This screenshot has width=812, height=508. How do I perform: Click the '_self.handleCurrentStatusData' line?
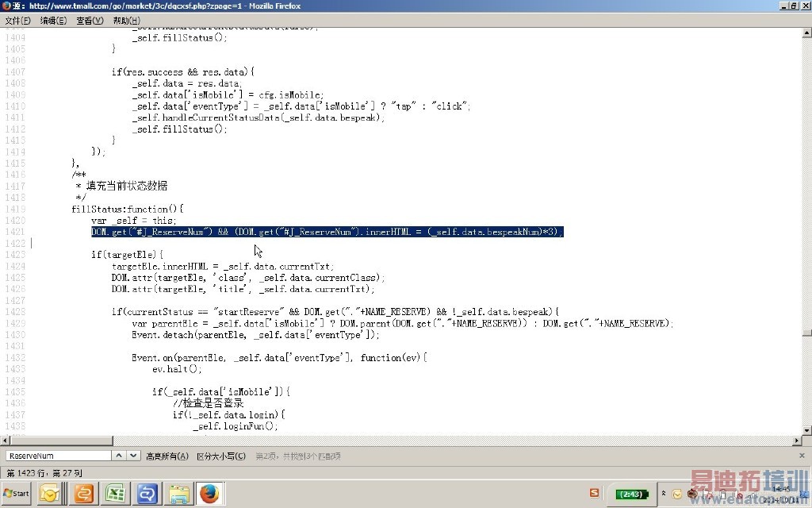coord(259,117)
